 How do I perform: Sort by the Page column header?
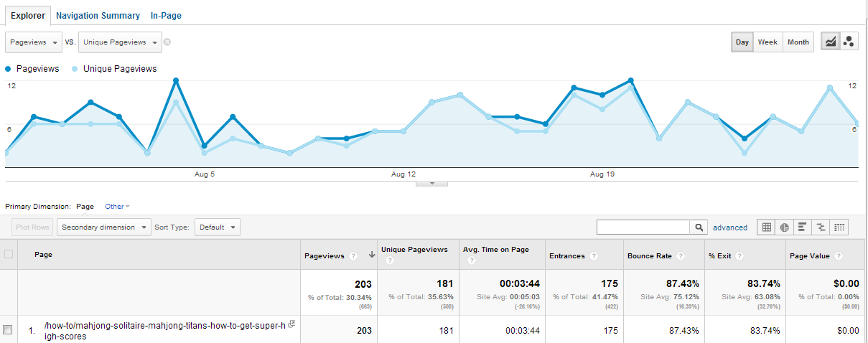(x=43, y=254)
